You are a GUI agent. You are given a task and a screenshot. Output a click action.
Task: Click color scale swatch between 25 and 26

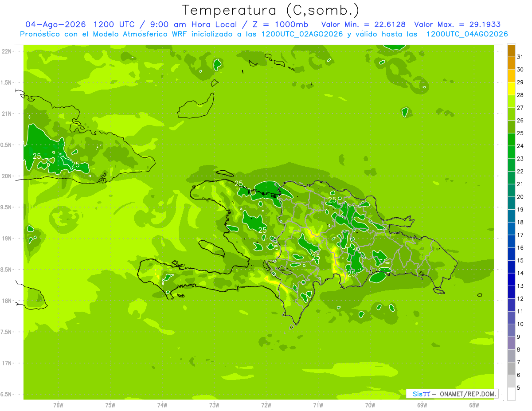(511, 127)
